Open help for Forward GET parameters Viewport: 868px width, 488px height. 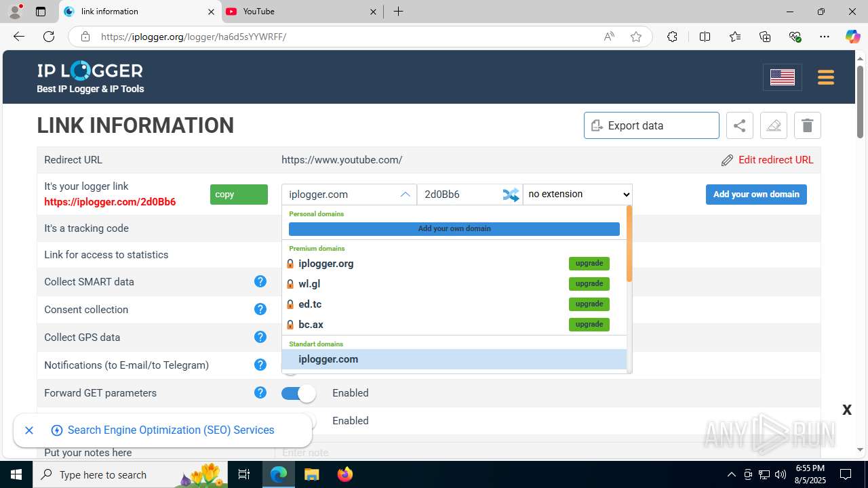pos(260,392)
